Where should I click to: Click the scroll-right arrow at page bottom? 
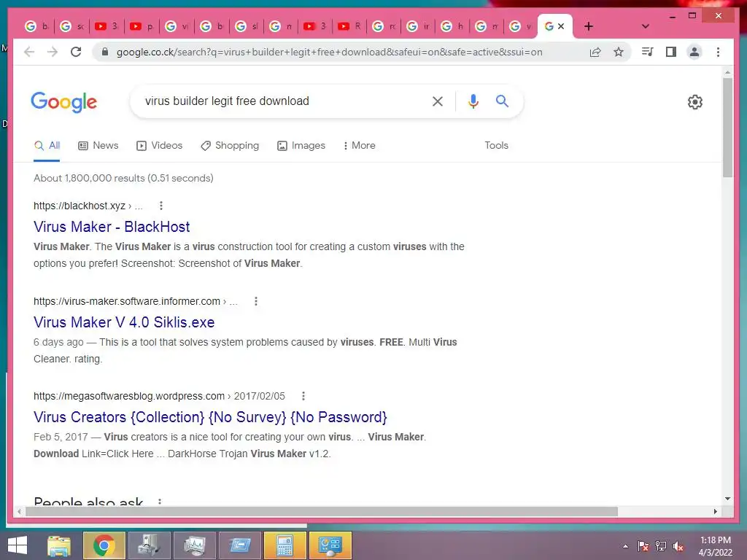(x=715, y=511)
